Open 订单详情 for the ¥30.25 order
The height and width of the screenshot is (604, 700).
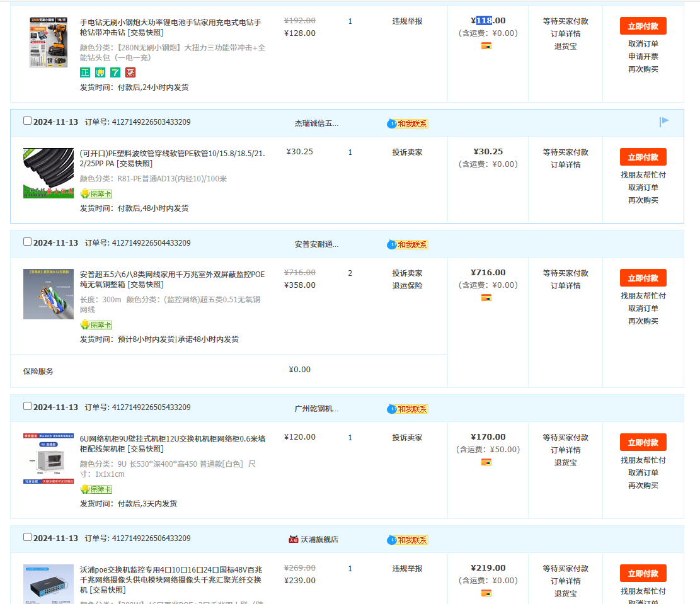(x=565, y=165)
